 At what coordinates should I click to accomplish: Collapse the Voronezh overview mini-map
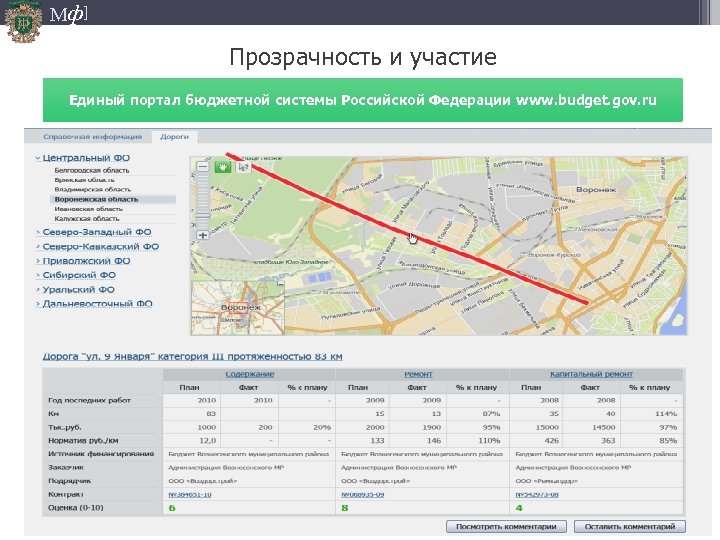click(280, 284)
